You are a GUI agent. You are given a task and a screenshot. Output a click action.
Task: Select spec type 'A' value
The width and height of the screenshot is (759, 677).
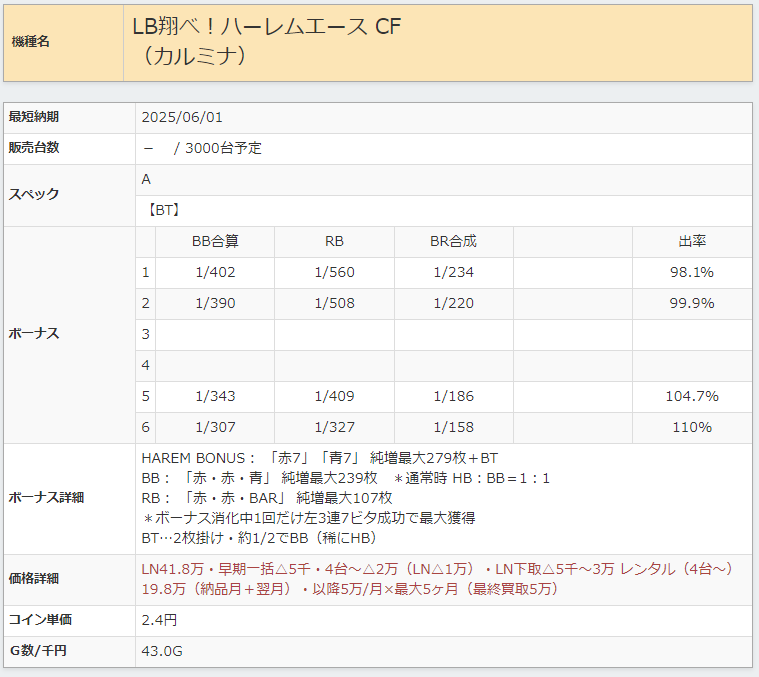[x=146, y=180]
